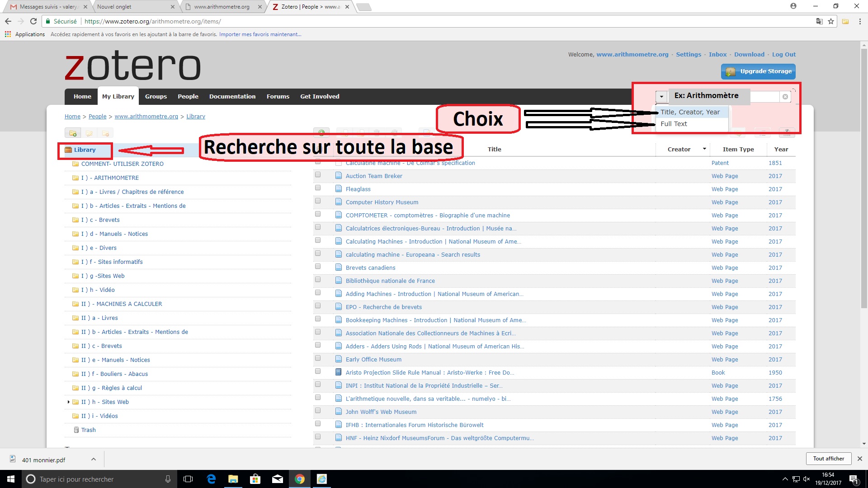Click the Chrome icon on the taskbar

[x=300, y=479]
